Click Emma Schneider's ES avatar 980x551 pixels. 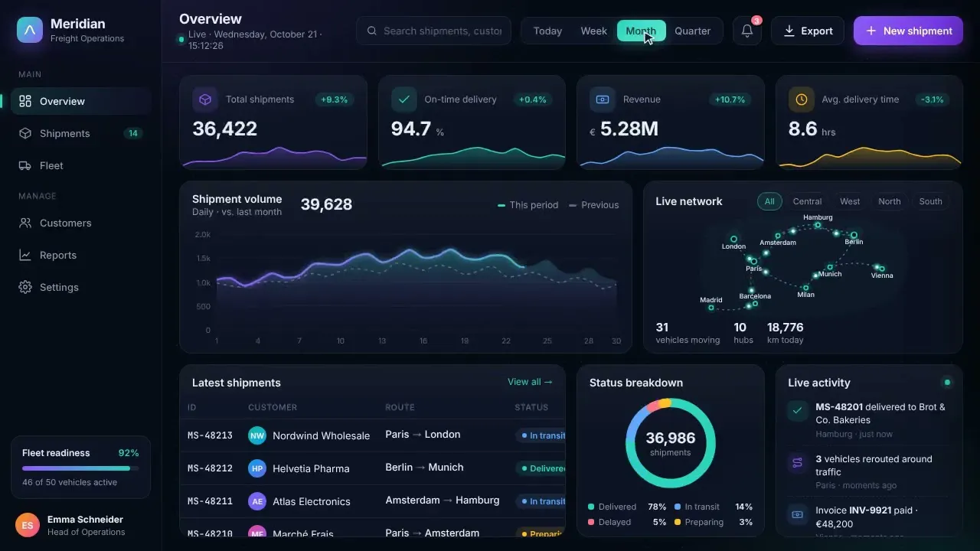coord(28,525)
